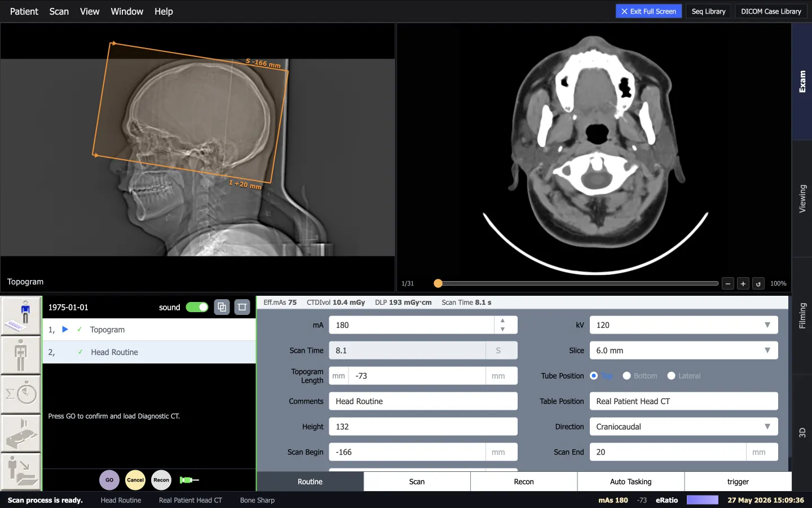Select the patient table gantry icon

(x=21, y=433)
